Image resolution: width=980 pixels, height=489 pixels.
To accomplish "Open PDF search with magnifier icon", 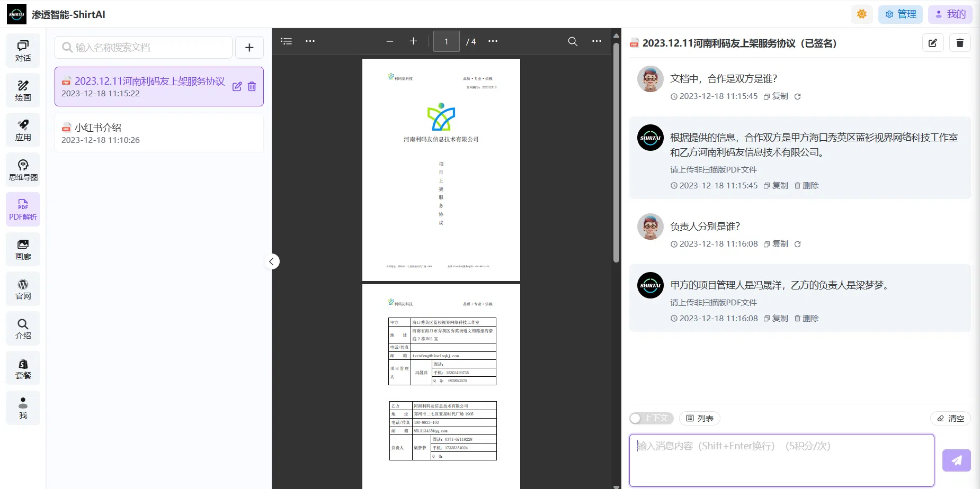I will pos(573,41).
